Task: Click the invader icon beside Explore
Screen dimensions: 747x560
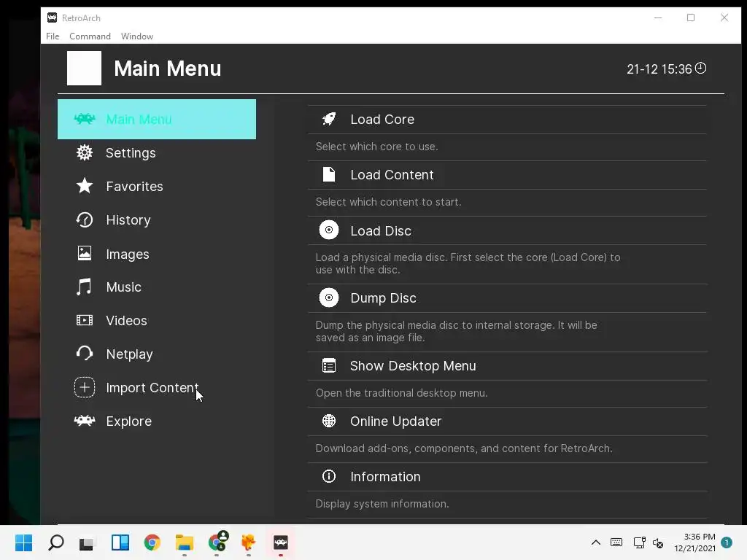Action: [85, 421]
